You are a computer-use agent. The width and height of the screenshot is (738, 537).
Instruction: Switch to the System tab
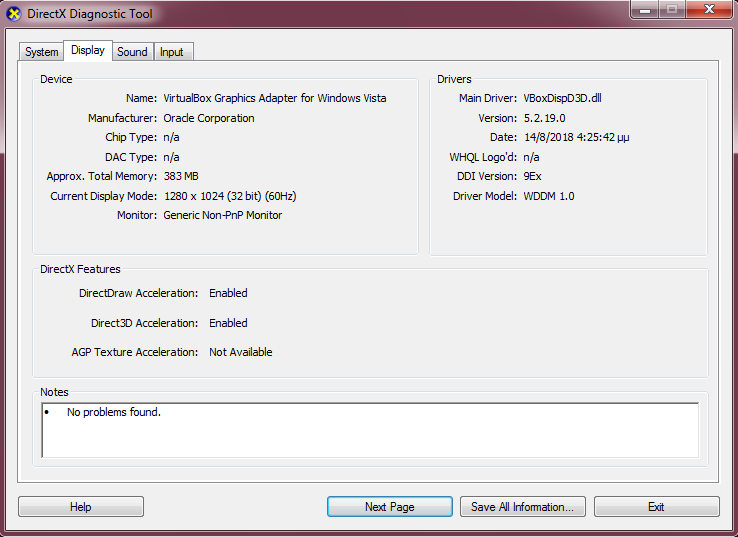[41, 52]
